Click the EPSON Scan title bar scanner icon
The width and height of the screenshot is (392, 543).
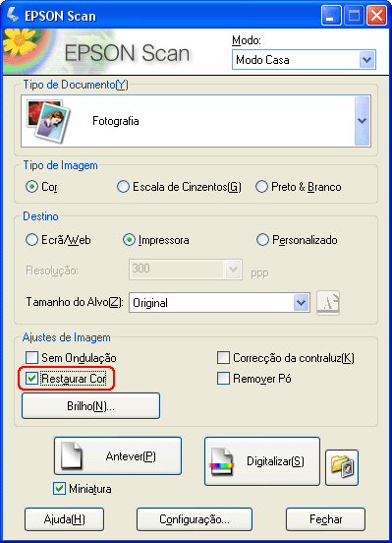(13, 15)
